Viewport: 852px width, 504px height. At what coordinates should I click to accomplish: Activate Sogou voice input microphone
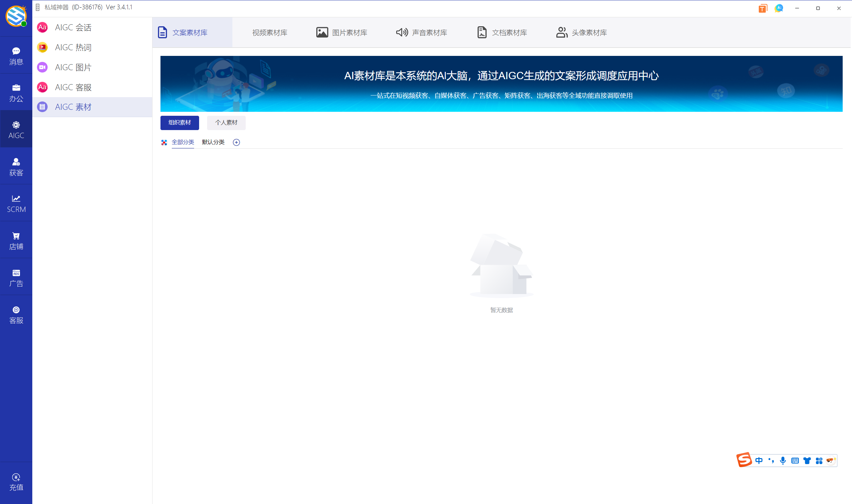tap(783, 460)
